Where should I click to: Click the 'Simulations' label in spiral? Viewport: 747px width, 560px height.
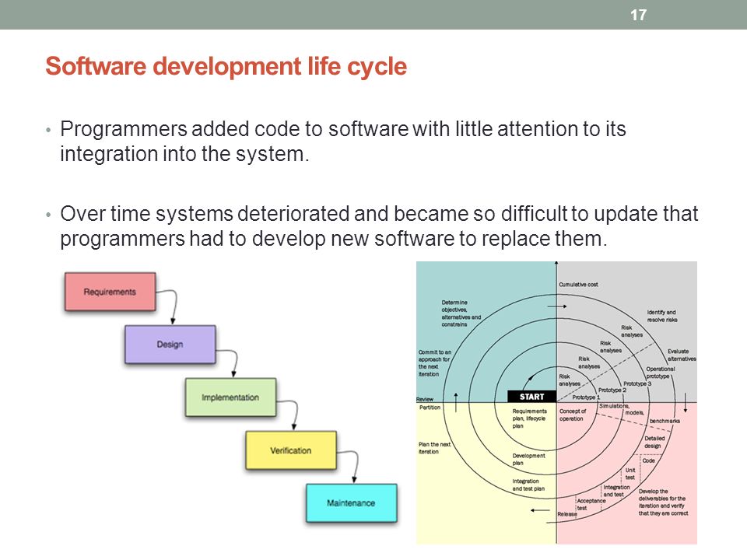click(x=614, y=406)
